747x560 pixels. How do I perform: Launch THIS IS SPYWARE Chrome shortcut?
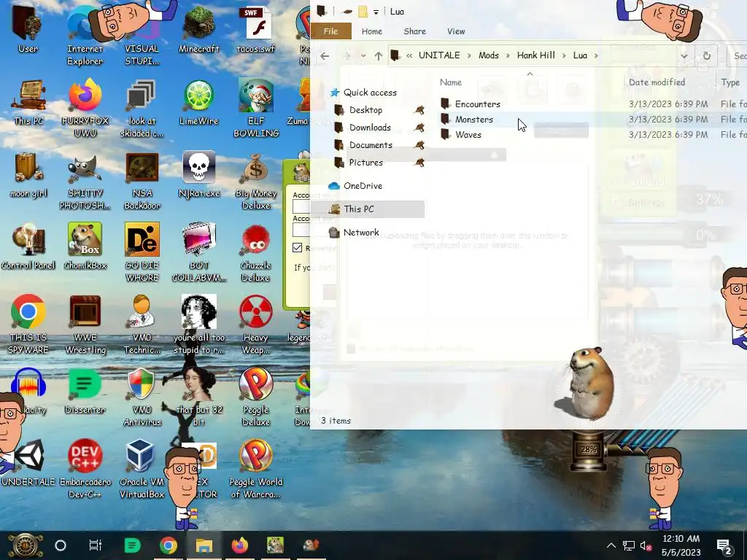click(28, 324)
